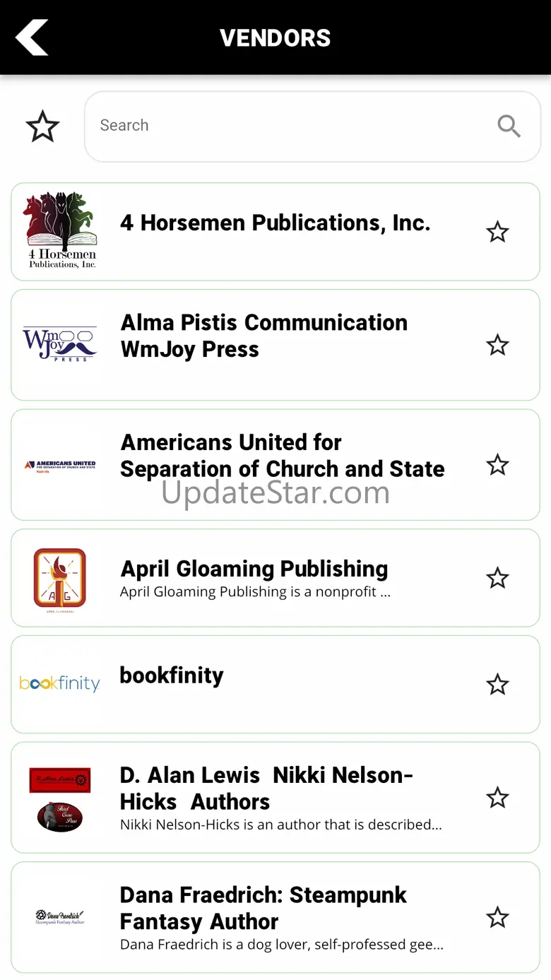The width and height of the screenshot is (551, 980).
Task: Type in the Search field
Action: point(290,126)
